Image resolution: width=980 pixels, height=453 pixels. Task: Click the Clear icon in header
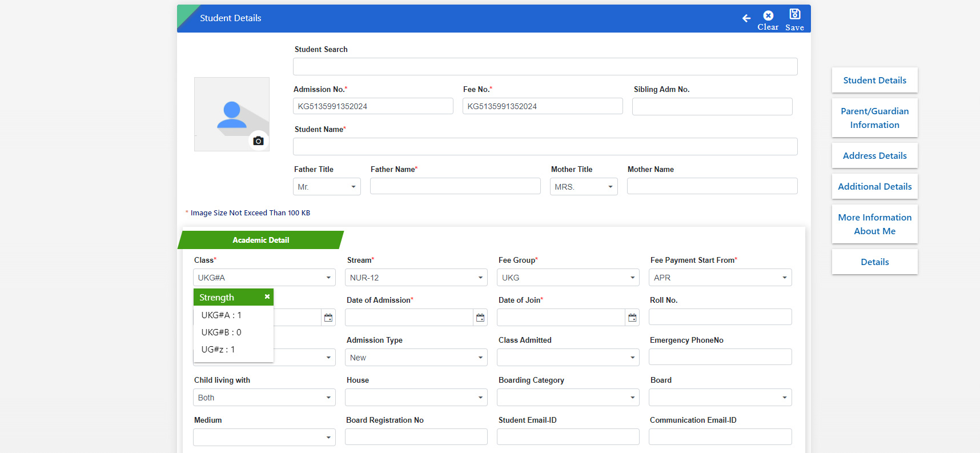pos(768,15)
